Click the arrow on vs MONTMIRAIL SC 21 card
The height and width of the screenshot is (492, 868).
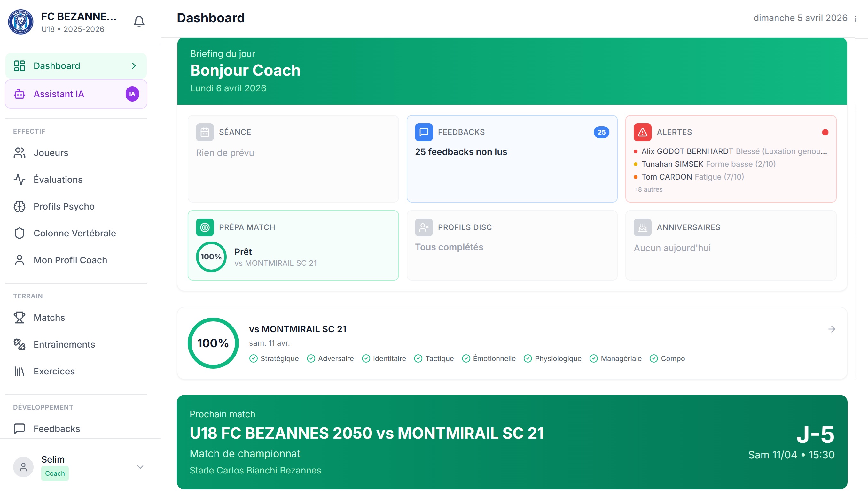pos(832,329)
